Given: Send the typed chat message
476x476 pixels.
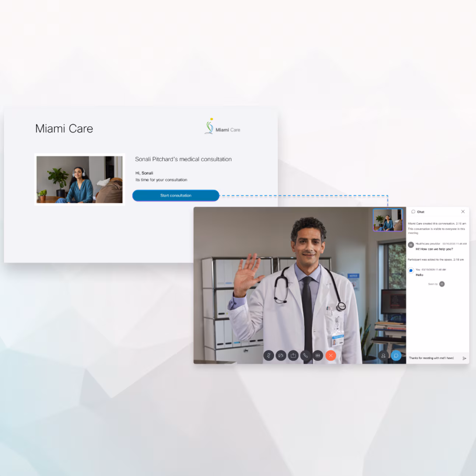Looking at the screenshot, I should point(464,358).
